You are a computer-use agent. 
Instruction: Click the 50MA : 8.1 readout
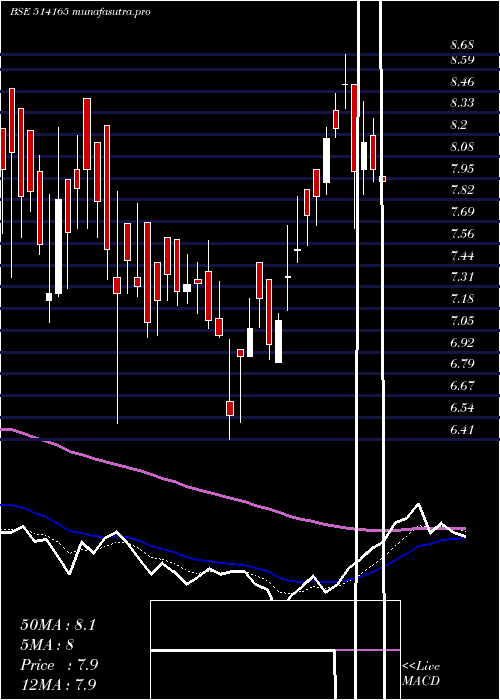[x=58, y=625]
